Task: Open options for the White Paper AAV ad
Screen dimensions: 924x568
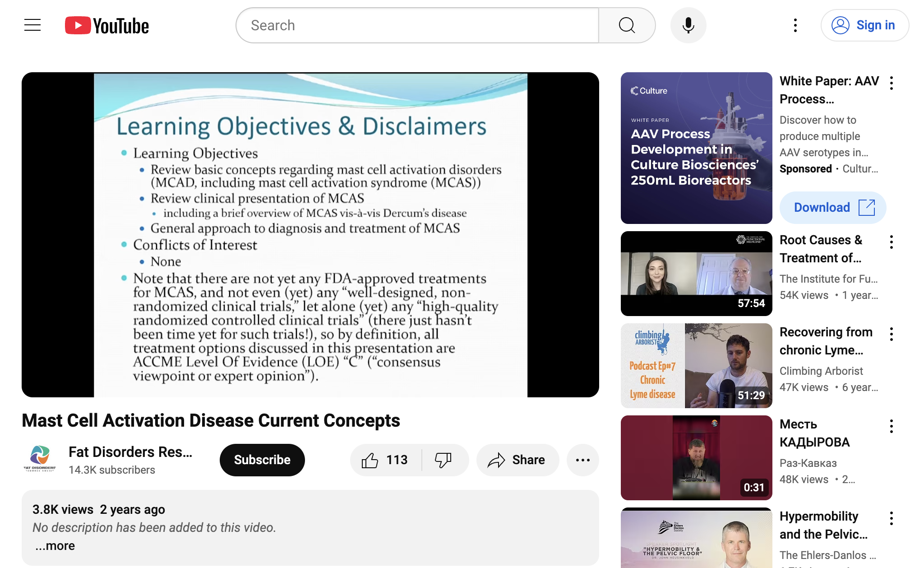Action: pos(892,83)
